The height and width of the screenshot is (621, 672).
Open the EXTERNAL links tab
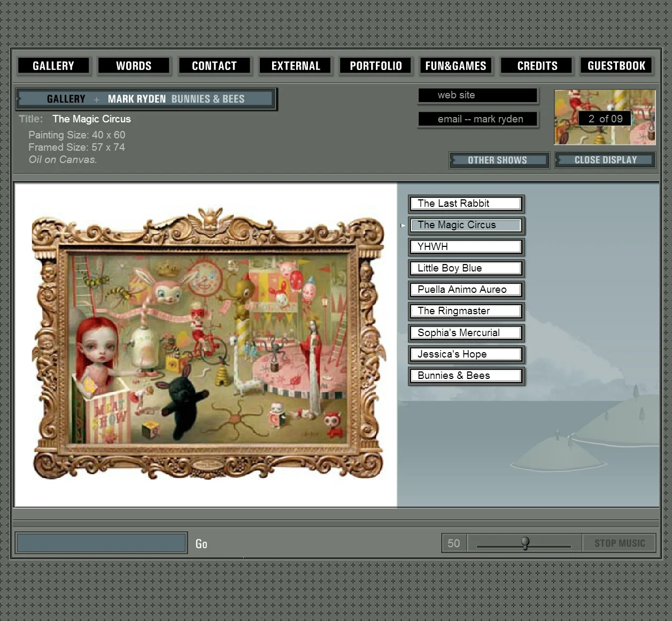tap(296, 66)
